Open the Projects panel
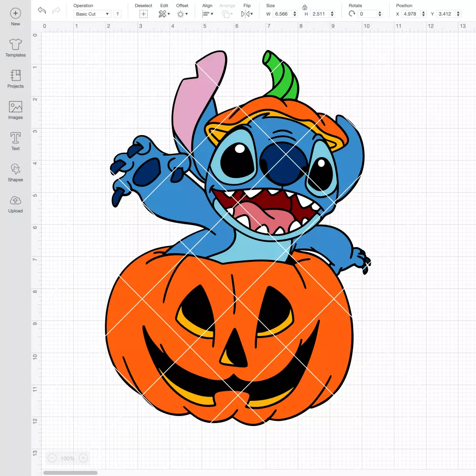Image resolution: width=476 pixels, height=476 pixels. tap(16, 79)
